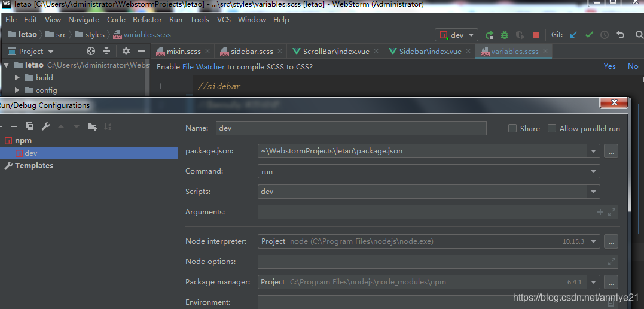This screenshot has height=309, width=644.
Task: Click No to dismiss File Watcher prompt
Action: click(x=633, y=66)
